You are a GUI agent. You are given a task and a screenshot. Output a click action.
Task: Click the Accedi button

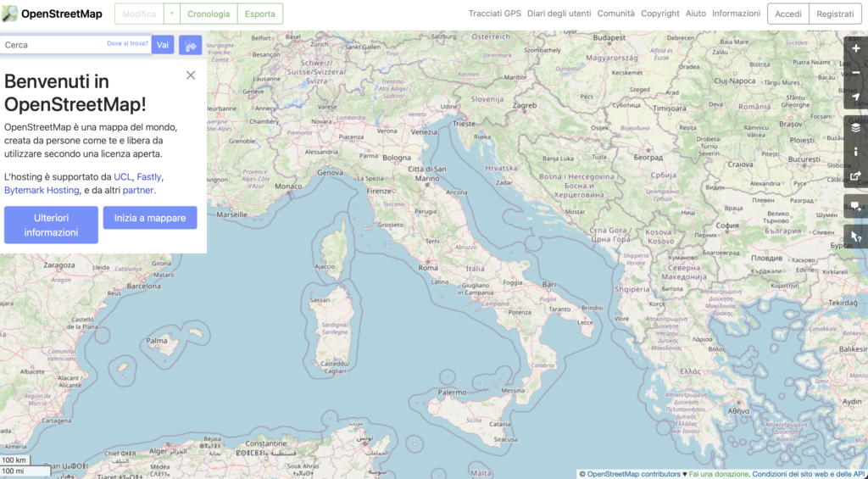pos(788,14)
